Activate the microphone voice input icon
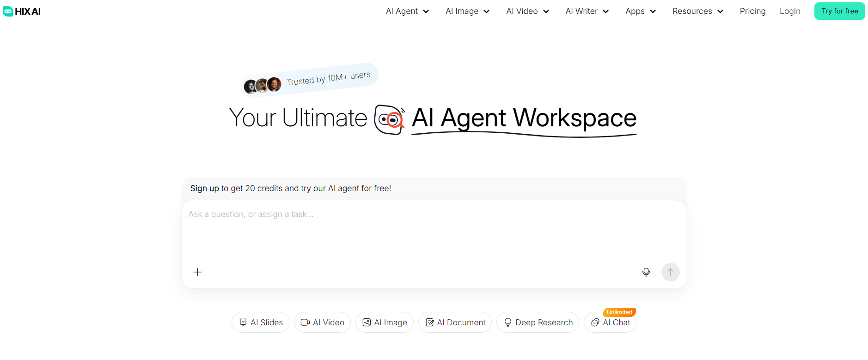868x360 pixels. (x=646, y=272)
